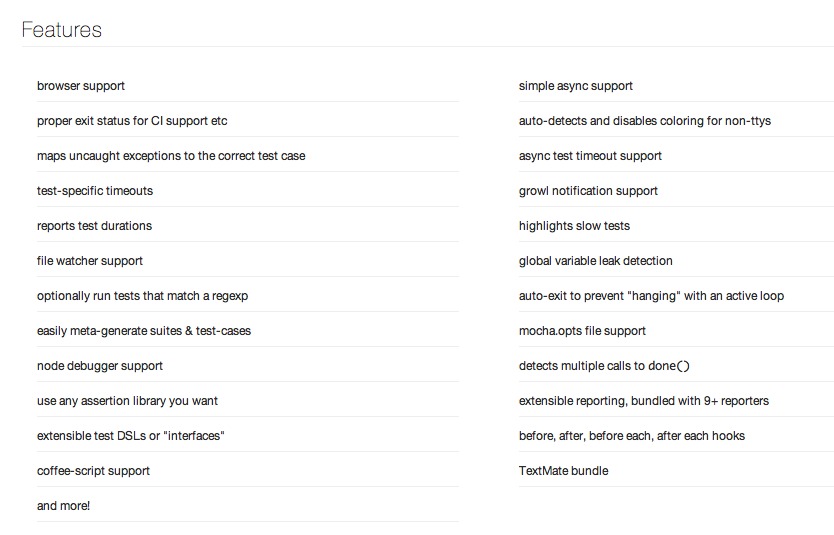Click optionally run tests matching regexp
Image resolution: width=834 pixels, height=535 pixels.
pyautogui.click(x=148, y=296)
